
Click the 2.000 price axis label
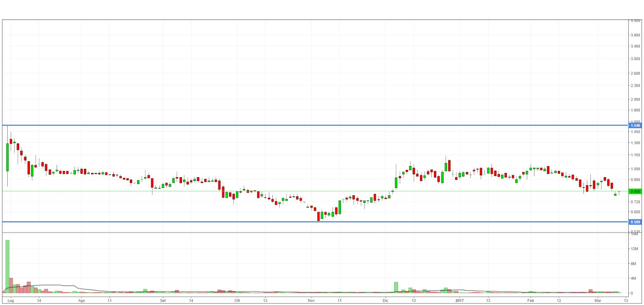click(x=635, y=99)
